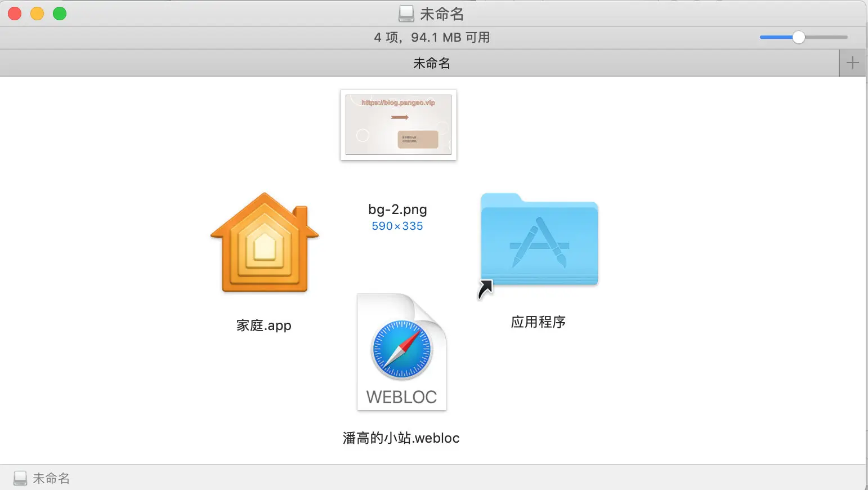Click the bg-2.png image thumbnail
This screenshot has width=868, height=490.
399,124
